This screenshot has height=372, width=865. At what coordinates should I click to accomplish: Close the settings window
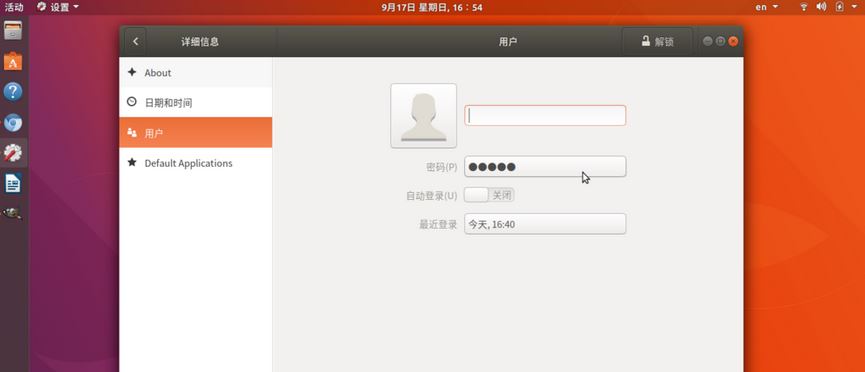[x=733, y=41]
